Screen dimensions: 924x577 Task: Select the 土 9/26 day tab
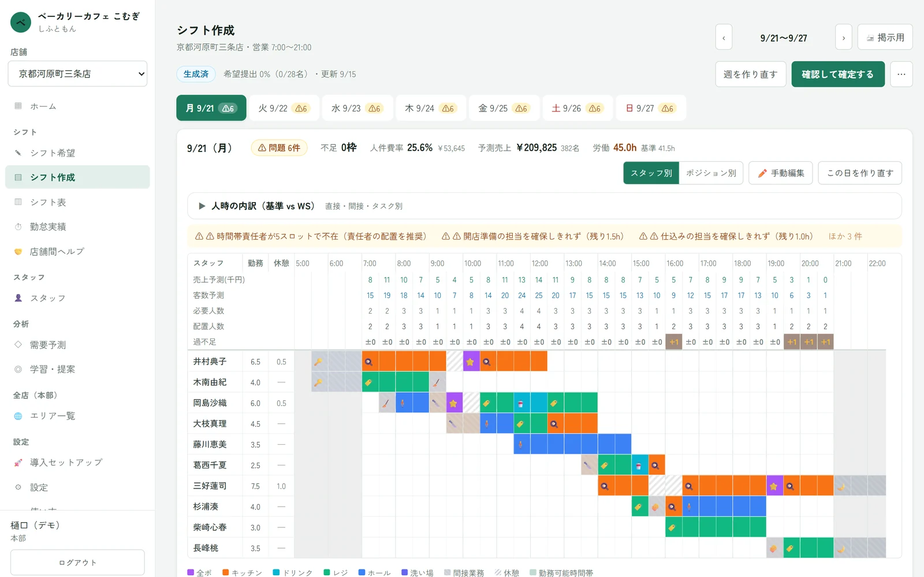577,108
